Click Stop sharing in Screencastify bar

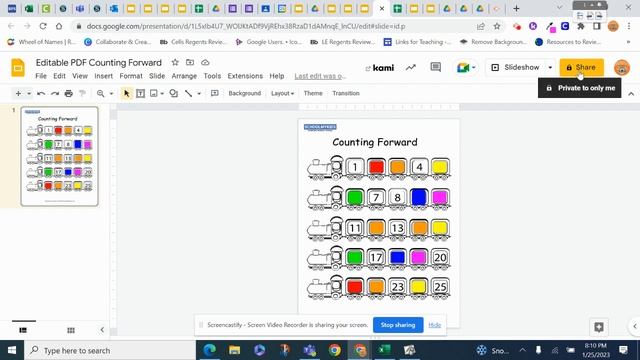pos(398,325)
